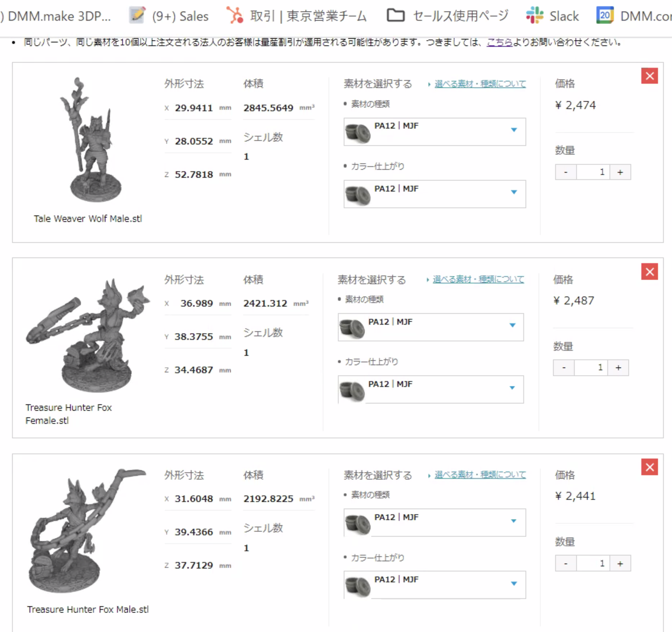
Task: Click the pencil icon beside Sales bookmark
Action: tap(137, 15)
